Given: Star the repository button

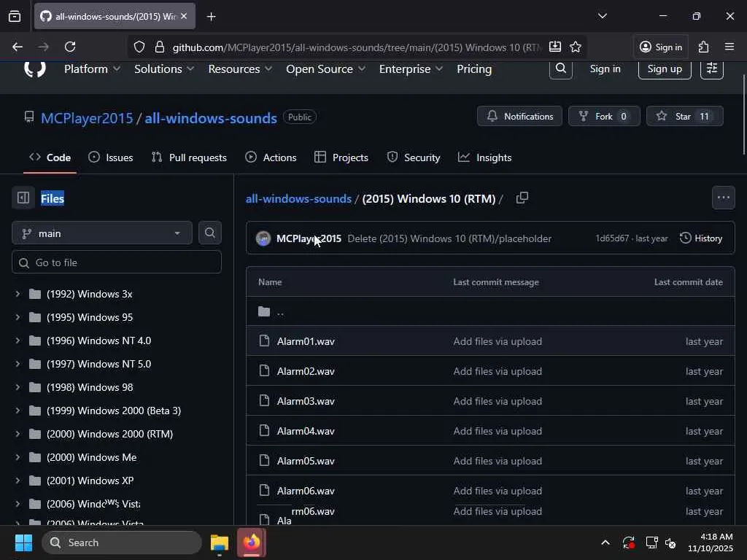Looking at the screenshot, I should tap(684, 116).
